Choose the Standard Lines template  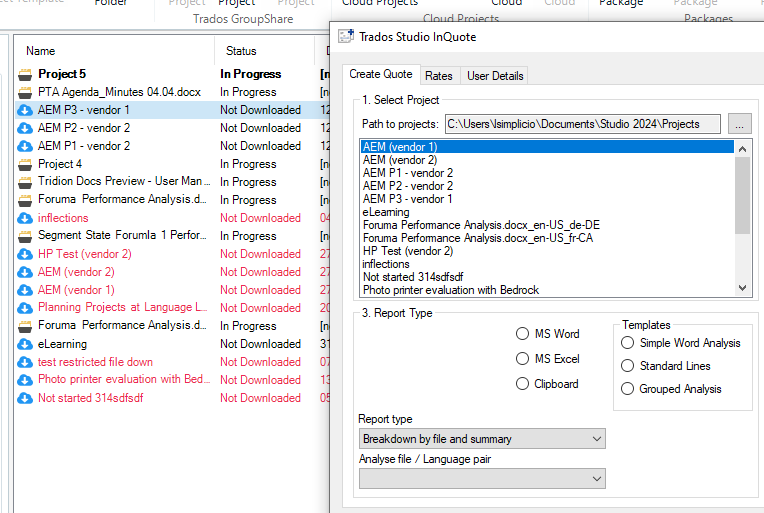(x=628, y=366)
